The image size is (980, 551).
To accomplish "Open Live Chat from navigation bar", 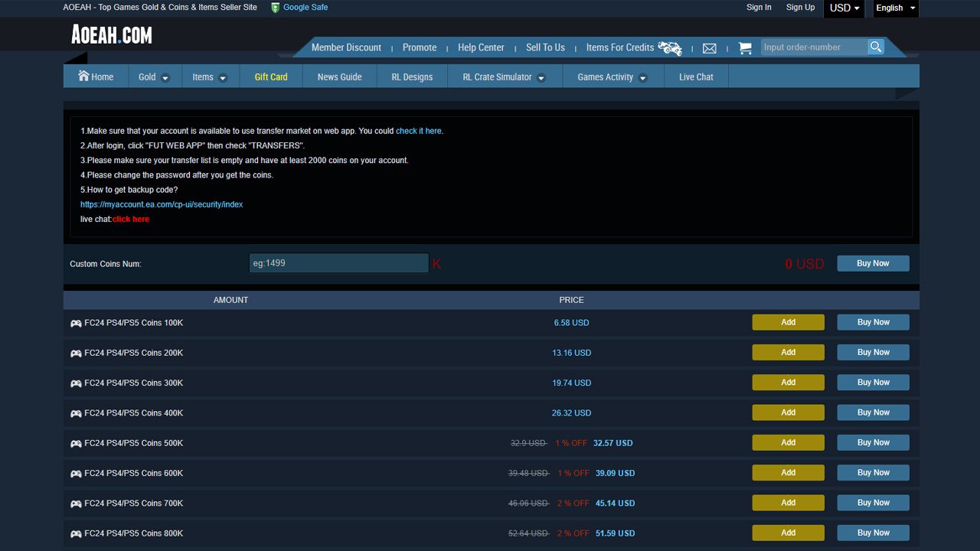I will [x=696, y=77].
